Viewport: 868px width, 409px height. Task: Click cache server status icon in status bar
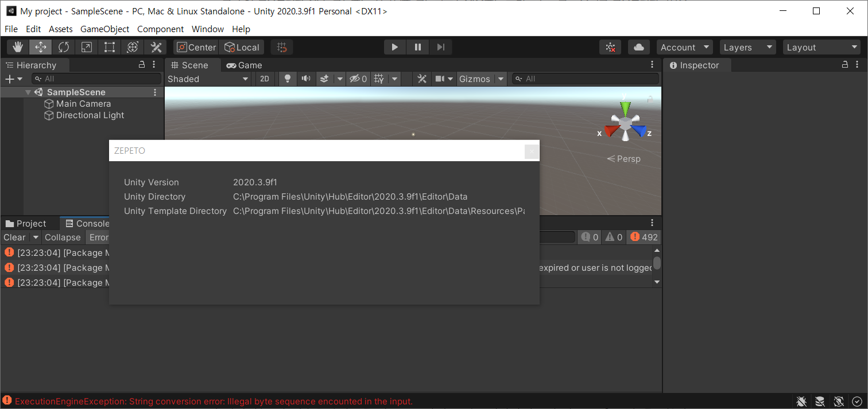820,401
